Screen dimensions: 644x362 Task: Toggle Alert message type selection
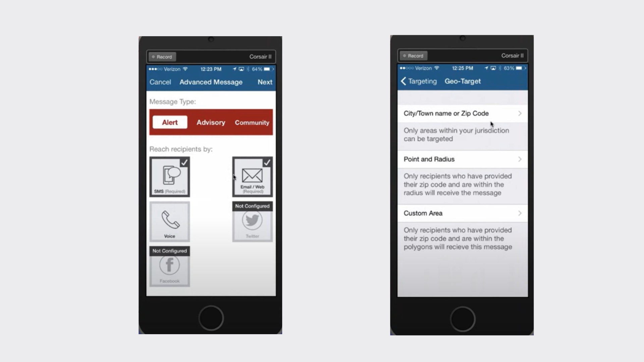[170, 122]
